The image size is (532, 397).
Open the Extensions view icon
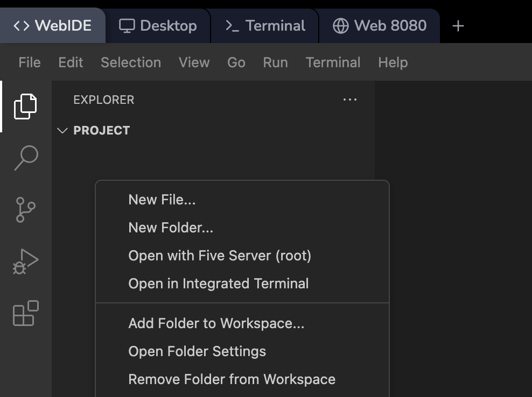pyautogui.click(x=25, y=313)
